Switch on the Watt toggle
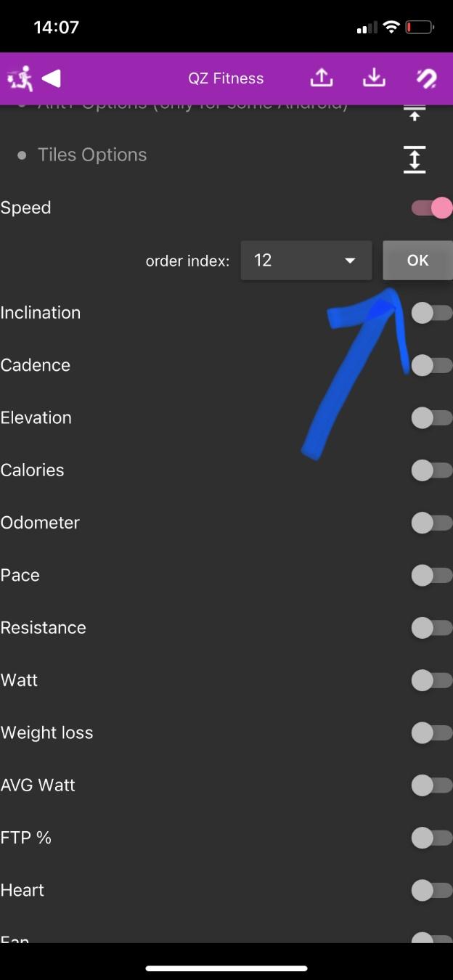Viewport: 453px width, 980px height. tap(432, 680)
